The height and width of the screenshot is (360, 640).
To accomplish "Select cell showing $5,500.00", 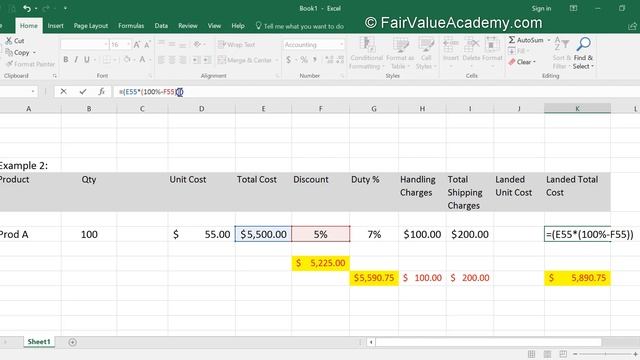I will 263,234.
